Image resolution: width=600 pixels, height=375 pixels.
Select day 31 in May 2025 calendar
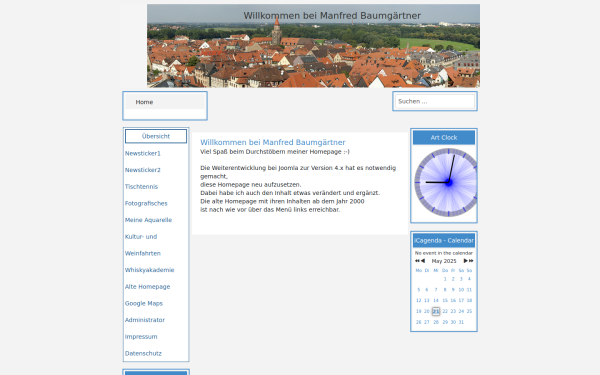[x=461, y=322]
